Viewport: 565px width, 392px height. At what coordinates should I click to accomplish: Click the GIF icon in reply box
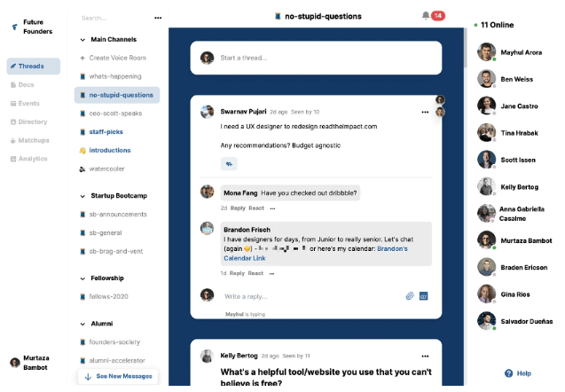point(424,295)
